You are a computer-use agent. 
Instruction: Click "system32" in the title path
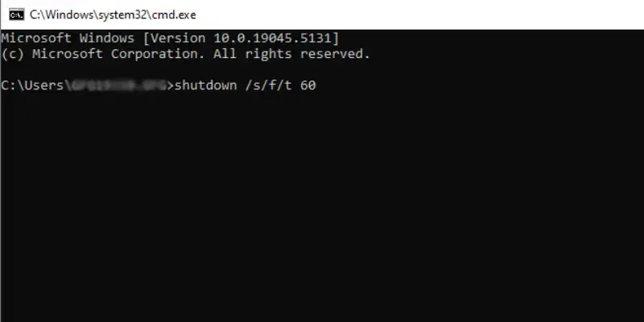(121, 14)
